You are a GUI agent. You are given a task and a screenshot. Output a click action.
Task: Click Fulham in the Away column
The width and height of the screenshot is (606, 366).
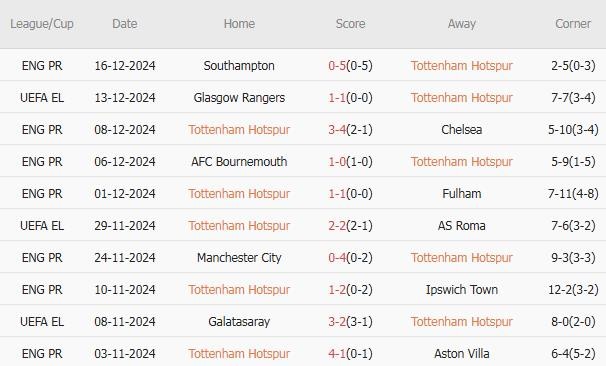461,194
